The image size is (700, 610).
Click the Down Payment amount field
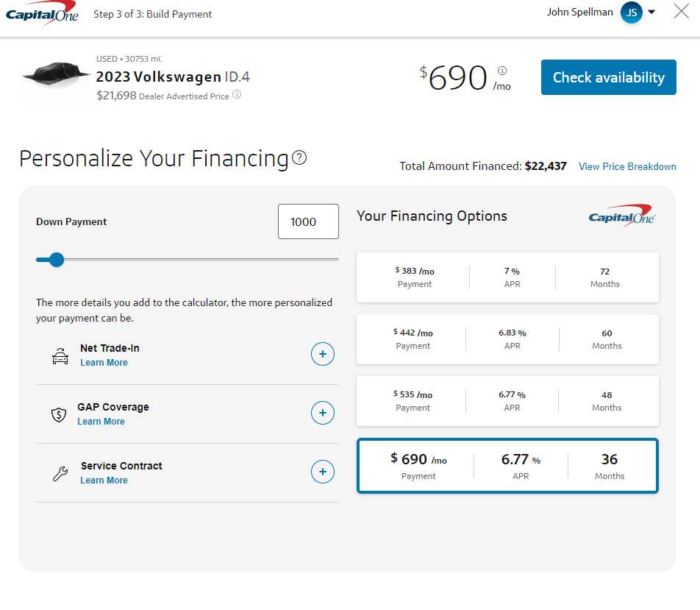tap(308, 221)
